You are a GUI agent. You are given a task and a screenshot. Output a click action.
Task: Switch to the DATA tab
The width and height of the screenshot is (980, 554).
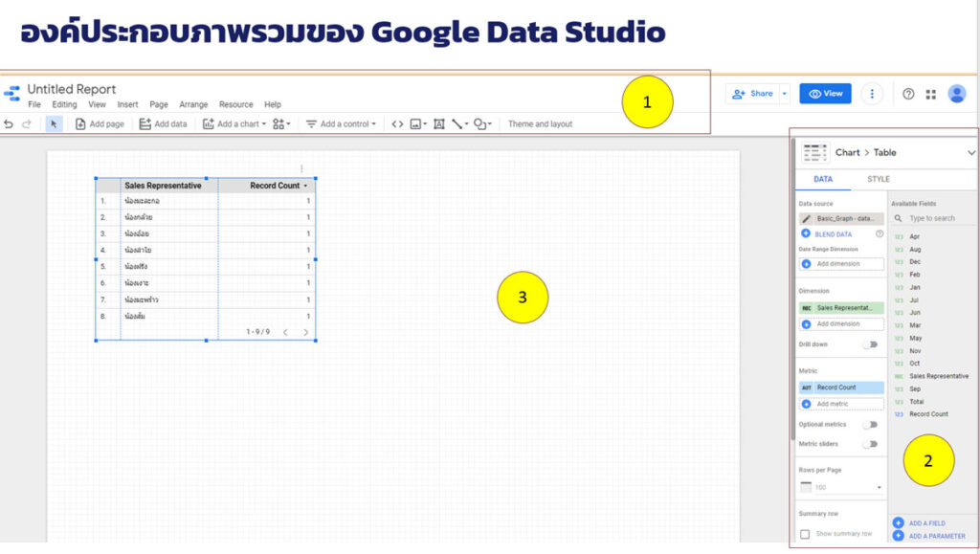pos(822,179)
